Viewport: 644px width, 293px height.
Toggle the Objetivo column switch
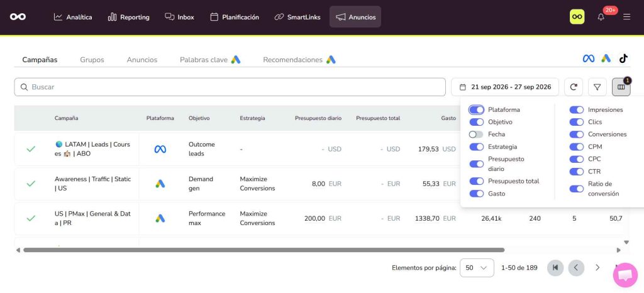pos(477,122)
